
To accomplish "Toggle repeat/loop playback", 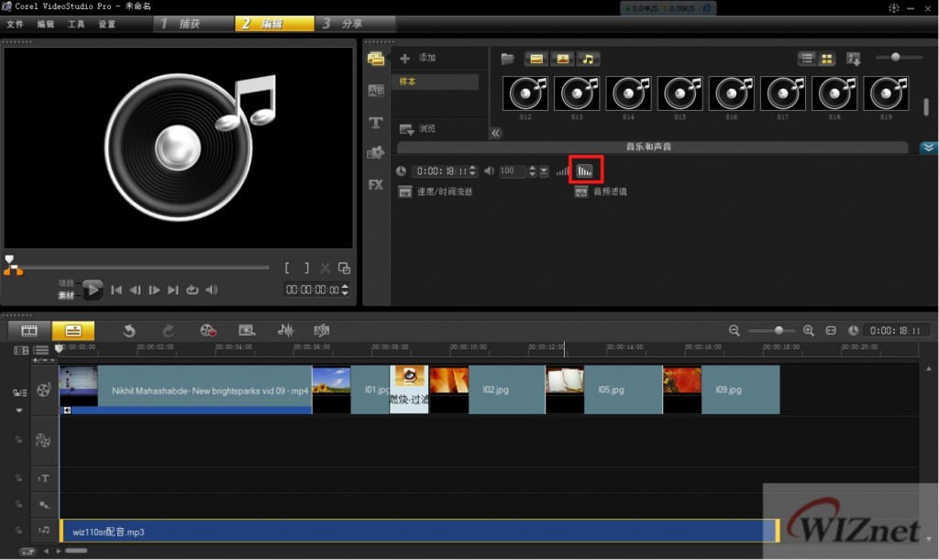I will (x=192, y=291).
